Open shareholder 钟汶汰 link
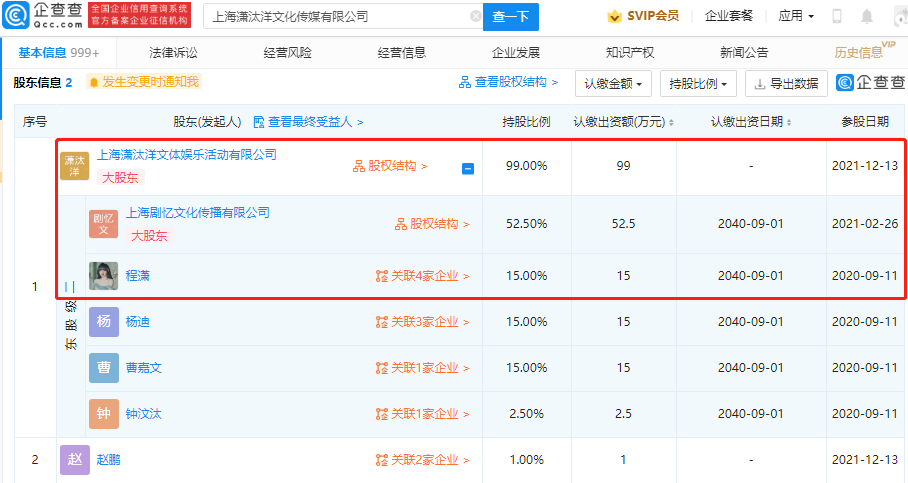This screenshot has width=908, height=483. tap(144, 414)
